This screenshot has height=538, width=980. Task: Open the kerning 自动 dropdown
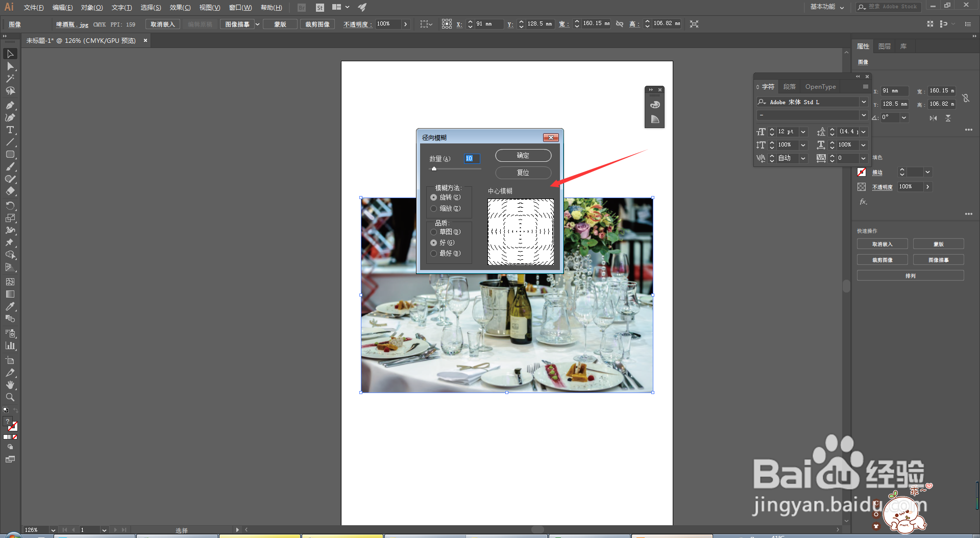click(x=803, y=158)
